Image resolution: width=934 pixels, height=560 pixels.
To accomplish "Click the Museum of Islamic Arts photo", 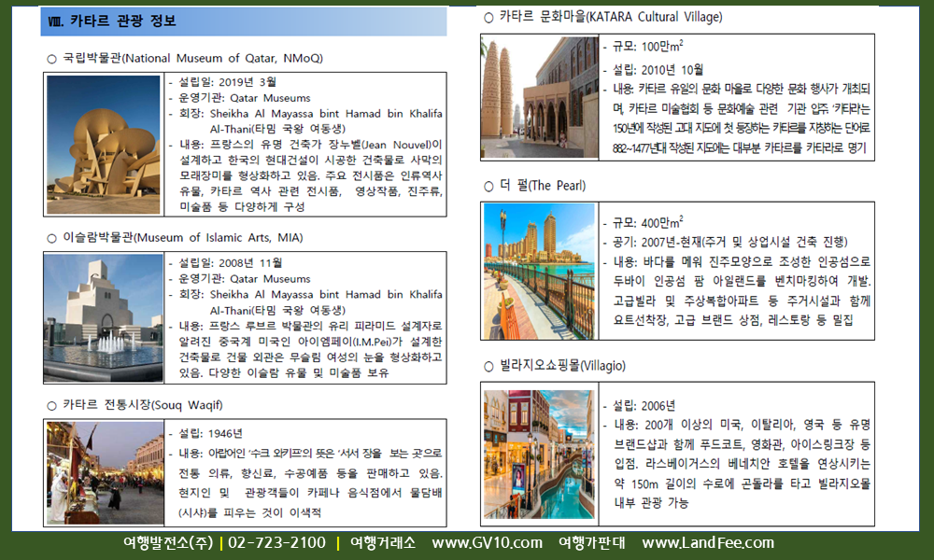I will (104, 317).
